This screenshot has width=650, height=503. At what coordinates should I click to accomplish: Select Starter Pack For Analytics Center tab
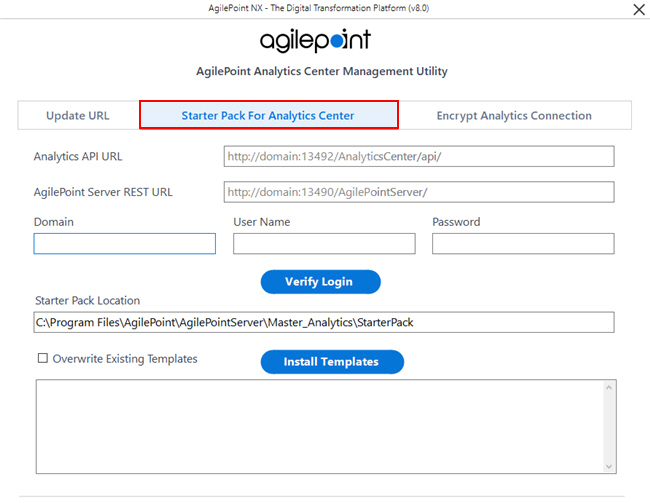point(269,115)
